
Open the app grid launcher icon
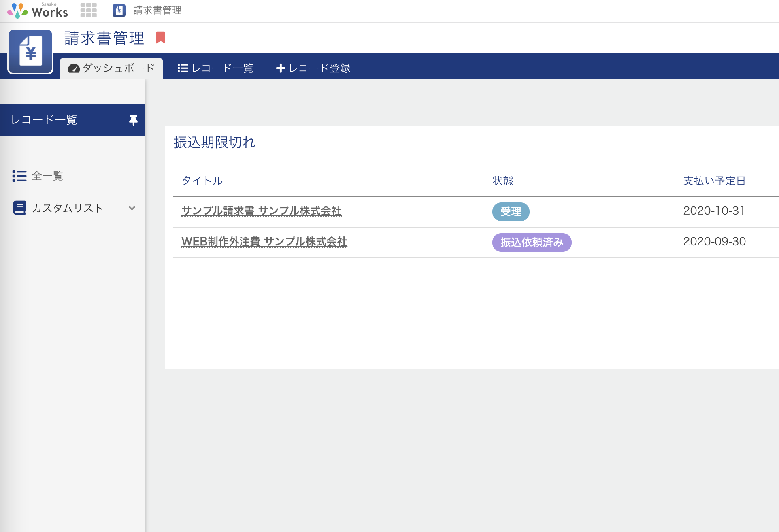[88, 10]
